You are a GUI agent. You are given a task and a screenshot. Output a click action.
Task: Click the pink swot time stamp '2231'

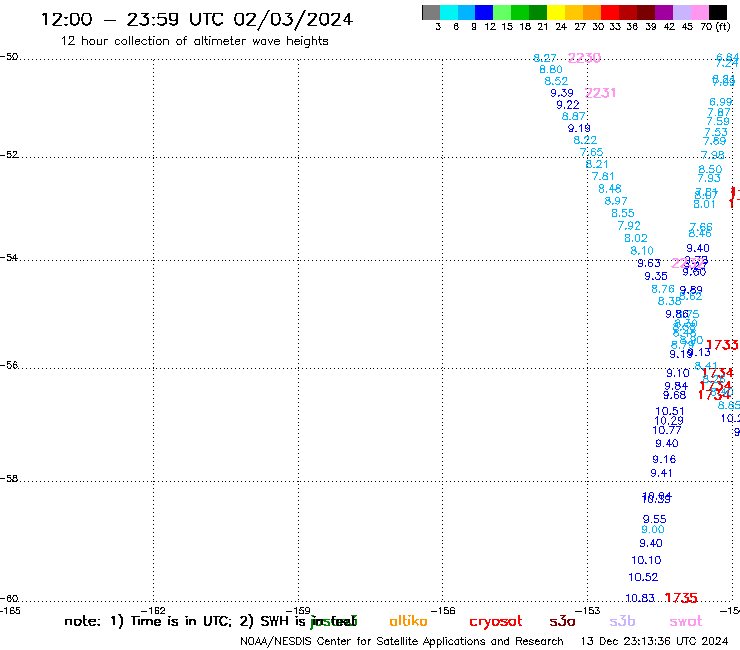tap(600, 93)
